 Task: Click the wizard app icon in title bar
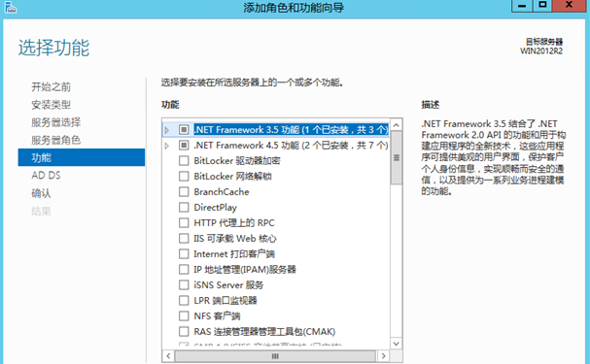(10, 7)
